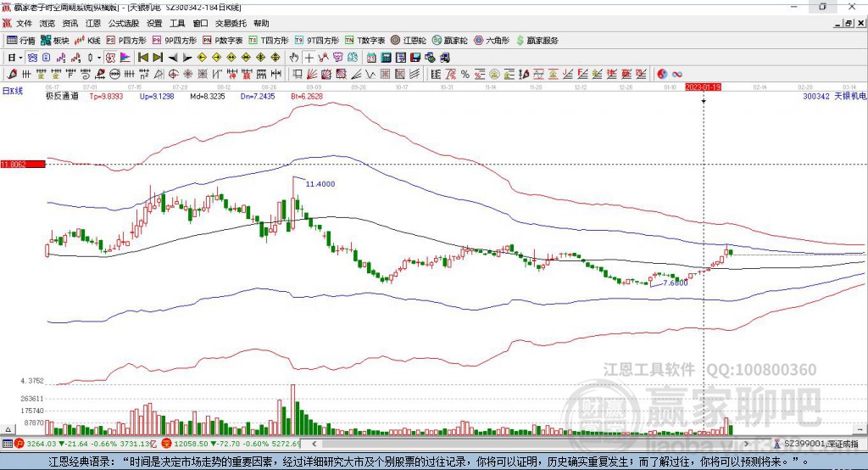
Task: Open the calculator icon
Action: point(386,58)
